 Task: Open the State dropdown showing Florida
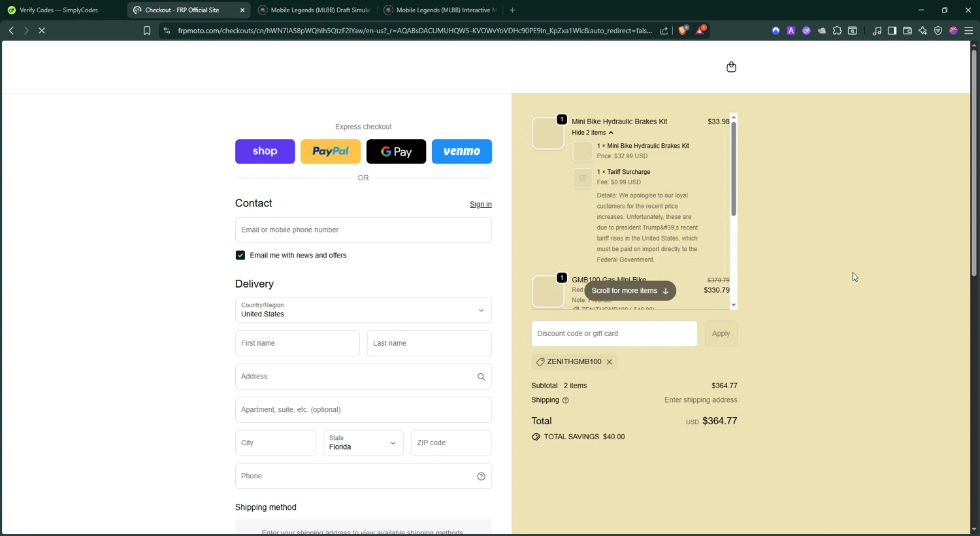(363, 443)
